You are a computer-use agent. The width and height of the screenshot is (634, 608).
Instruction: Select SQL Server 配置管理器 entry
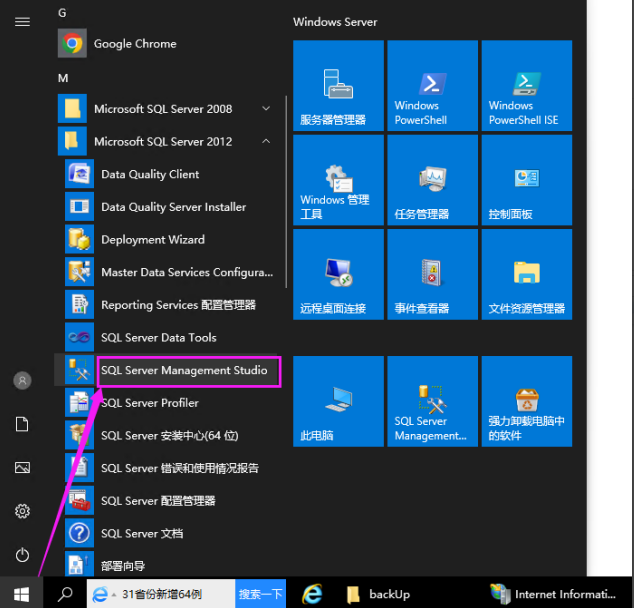158,501
